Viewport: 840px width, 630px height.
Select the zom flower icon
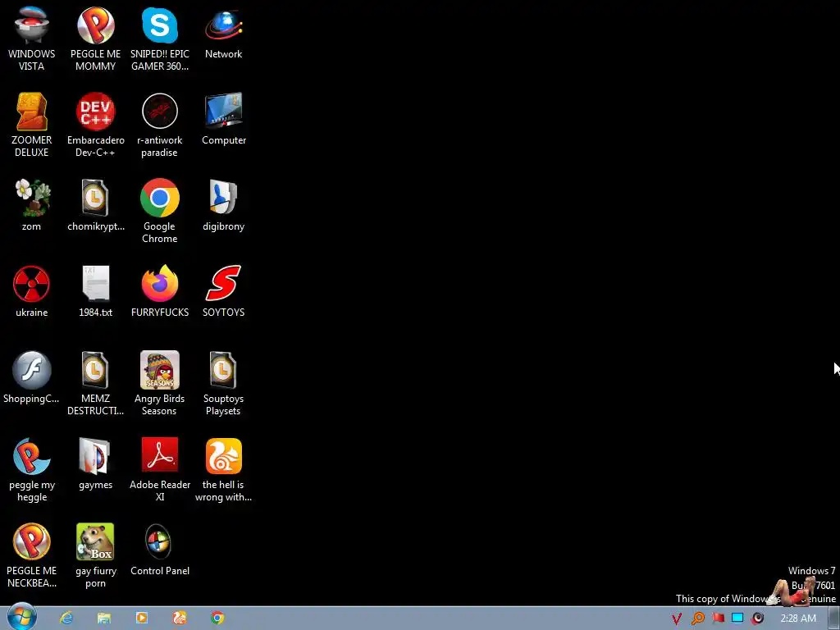32,204
